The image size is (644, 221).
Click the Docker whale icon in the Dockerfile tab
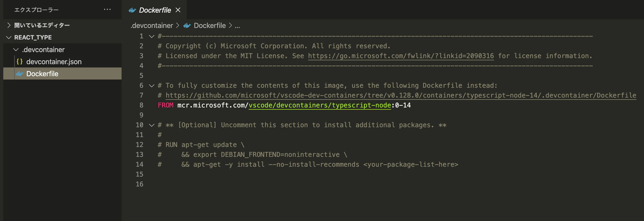132,10
